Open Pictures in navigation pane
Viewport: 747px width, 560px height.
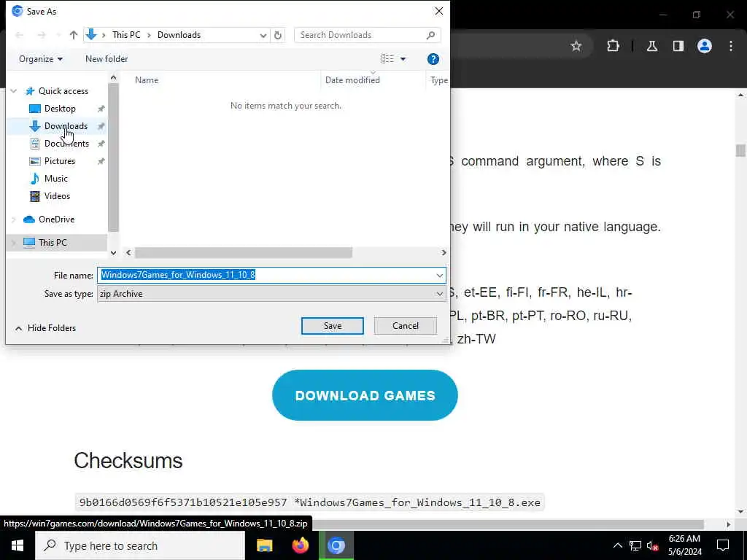pos(60,161)
